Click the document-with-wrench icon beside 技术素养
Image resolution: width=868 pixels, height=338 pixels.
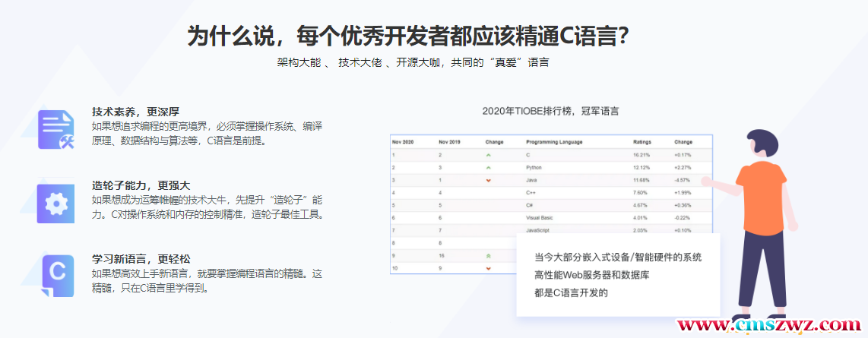coord(56,128)
